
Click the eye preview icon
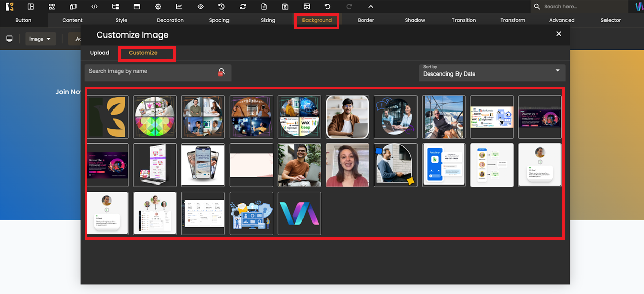[201, 7]
